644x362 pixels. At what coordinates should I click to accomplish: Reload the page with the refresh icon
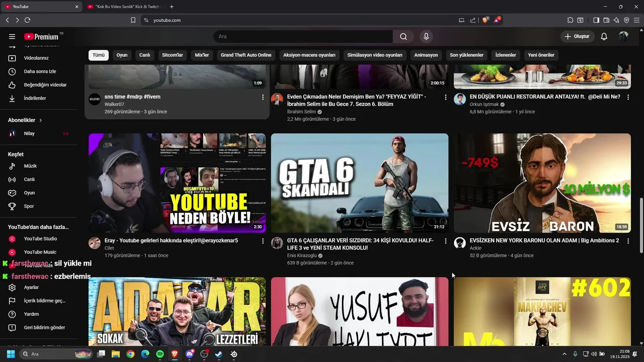click(27, 20)
